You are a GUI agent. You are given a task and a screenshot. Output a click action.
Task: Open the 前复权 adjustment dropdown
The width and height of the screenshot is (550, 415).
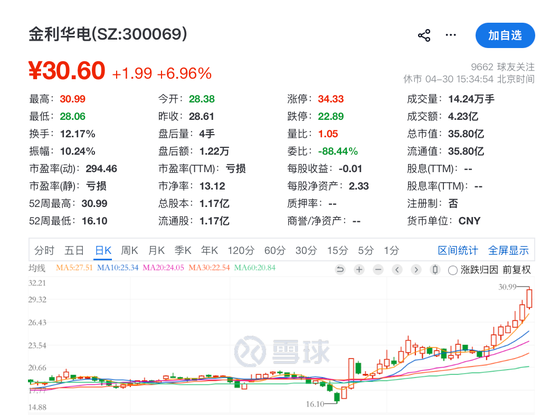pyautogui.click(x=517, y=269)
